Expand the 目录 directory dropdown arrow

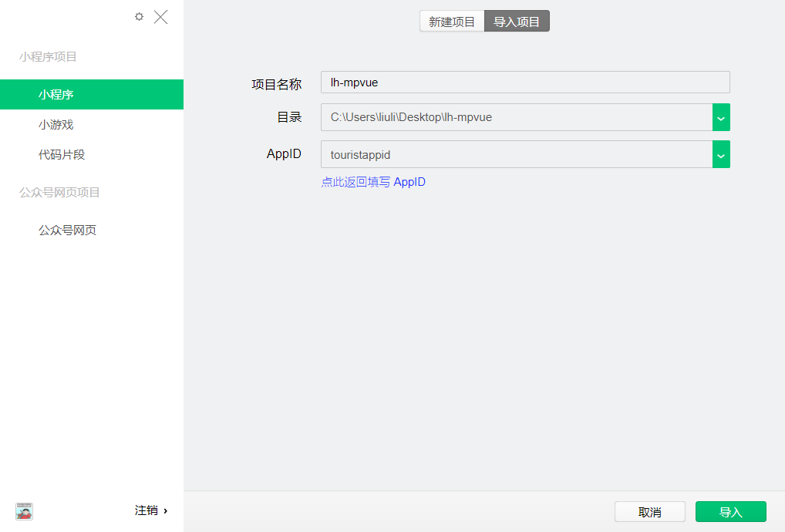[720, 117]
